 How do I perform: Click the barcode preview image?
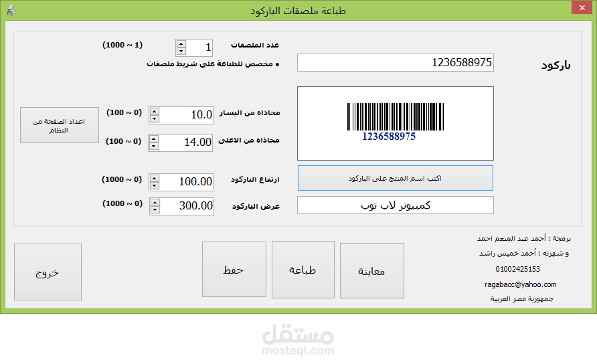click(x=395, y=123)
